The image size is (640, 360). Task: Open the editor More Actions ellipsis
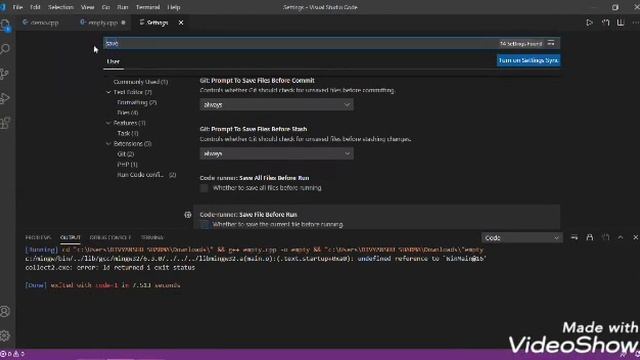point(635,22)
